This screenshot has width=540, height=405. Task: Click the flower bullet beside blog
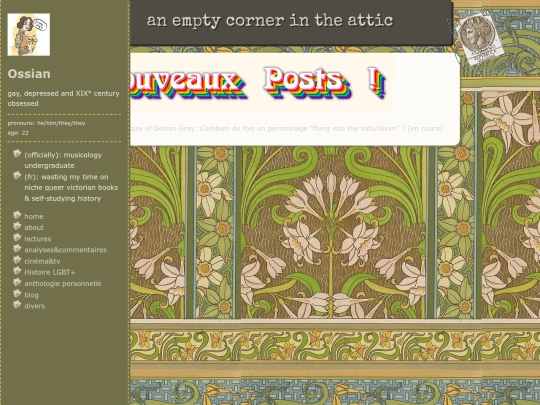click(x=17, y=293)
